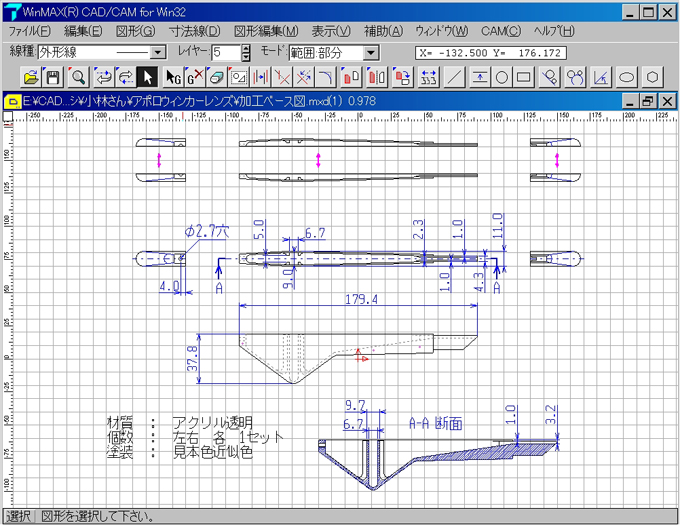Select the ellipse drawing tool
The image size is (680, 525).
pos(627,77)
